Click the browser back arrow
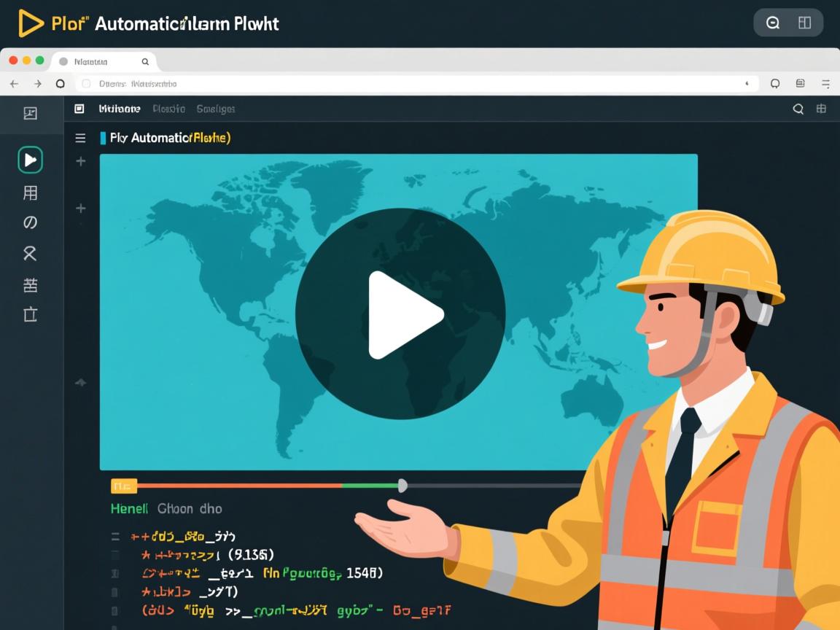Viewport: 840px width, 630px height. 14,84
